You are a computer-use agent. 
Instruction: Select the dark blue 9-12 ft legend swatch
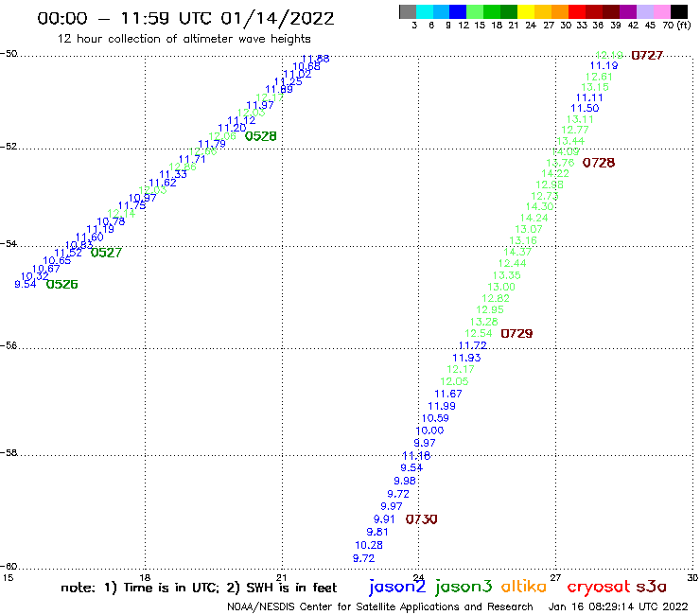[x=458, y=11]
